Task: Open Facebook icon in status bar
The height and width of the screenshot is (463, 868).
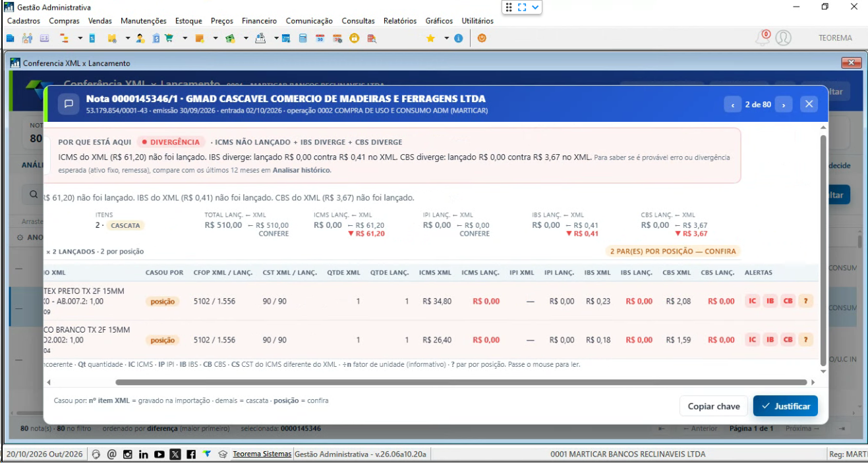Action: [190, 454]
